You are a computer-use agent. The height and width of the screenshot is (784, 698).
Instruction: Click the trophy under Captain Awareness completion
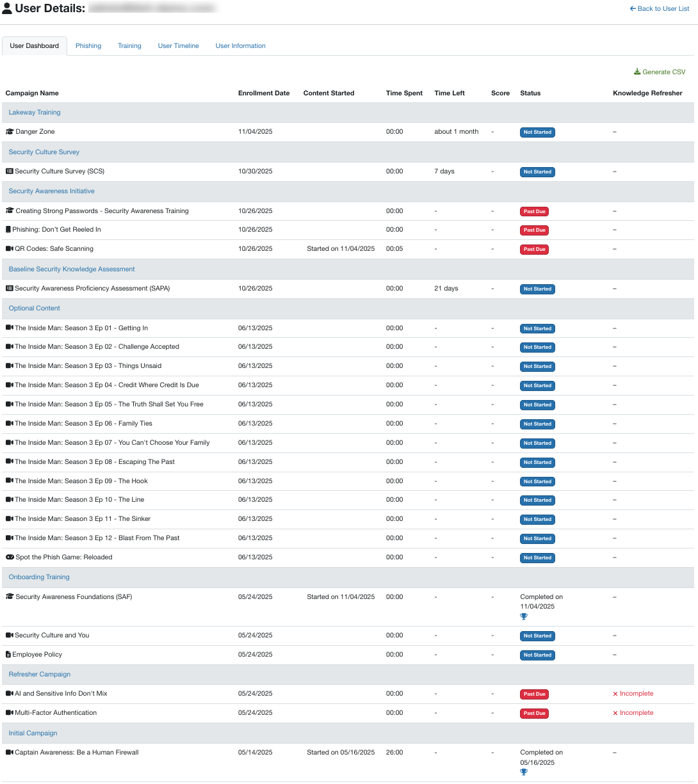[523, 772]
